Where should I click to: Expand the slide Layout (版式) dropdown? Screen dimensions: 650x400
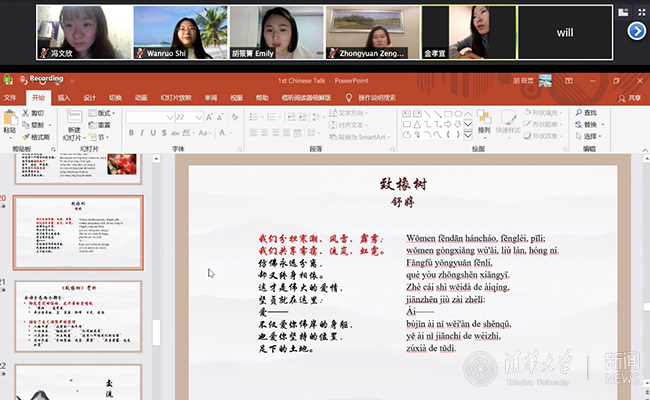102,113
